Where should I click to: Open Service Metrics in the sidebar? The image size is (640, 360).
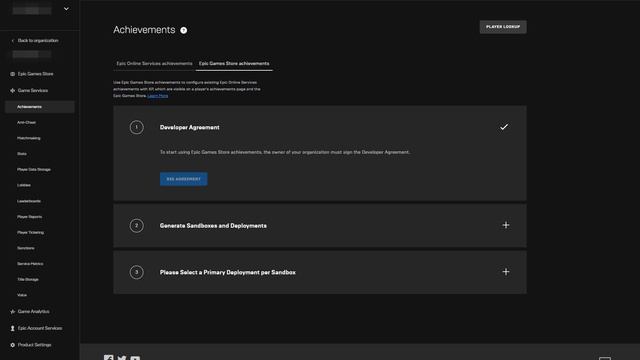(x=30, y=264)
